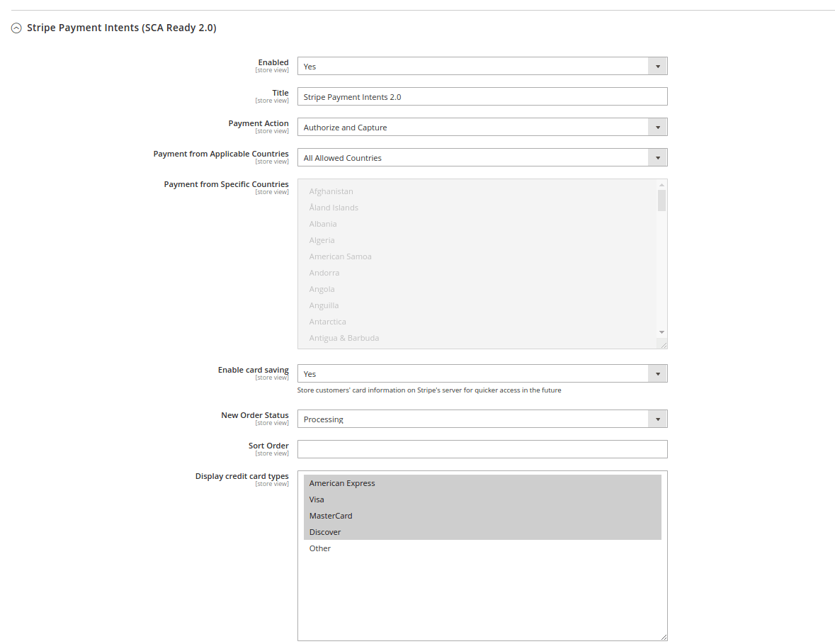Click the countries list resize handle

click(664, 345)
